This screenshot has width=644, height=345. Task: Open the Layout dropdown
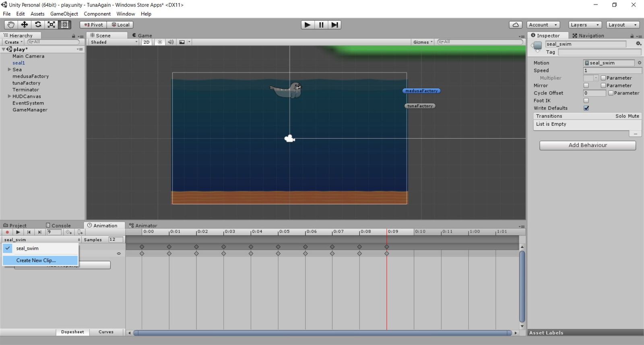click(623, 25)
